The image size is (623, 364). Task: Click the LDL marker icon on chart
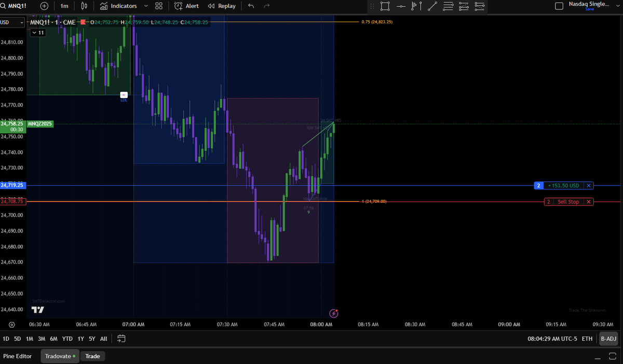(124, 95)
